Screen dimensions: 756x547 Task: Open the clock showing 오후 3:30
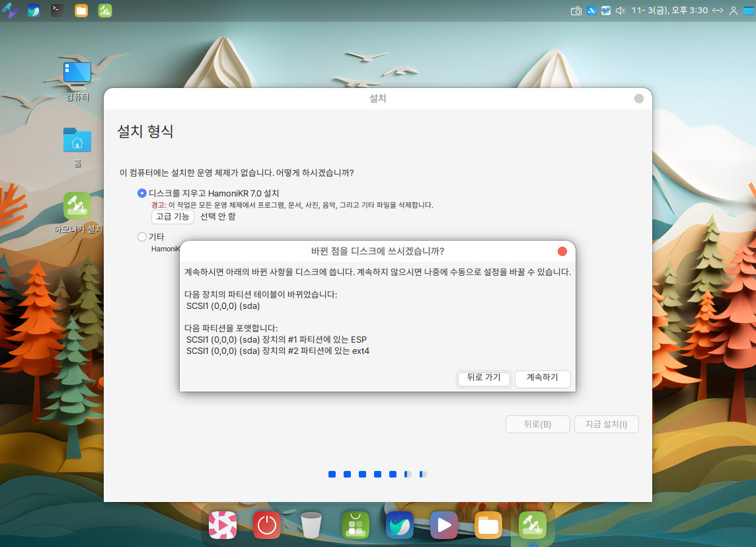point(669,10)
